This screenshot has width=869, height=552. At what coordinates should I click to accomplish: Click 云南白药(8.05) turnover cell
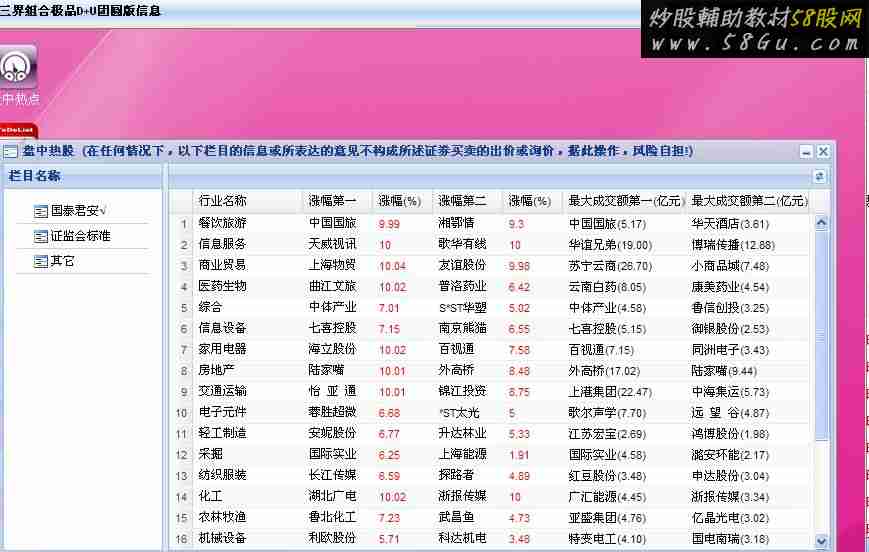(x=607, y=287)
